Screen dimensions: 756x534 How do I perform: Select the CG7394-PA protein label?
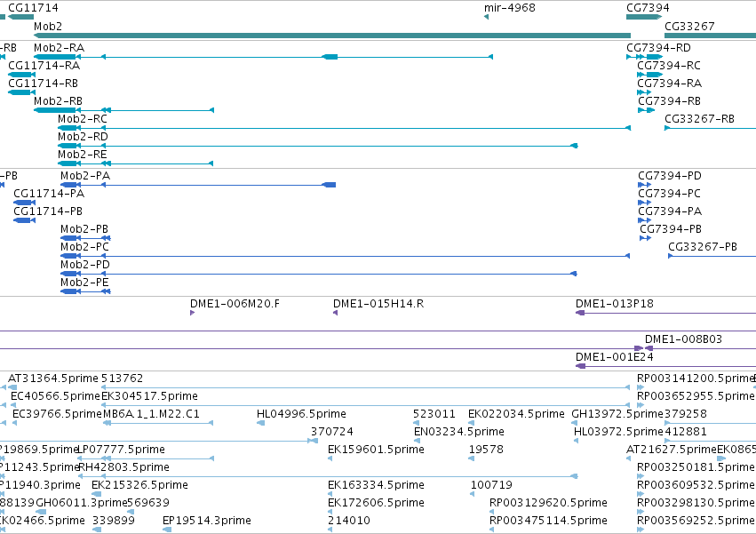click(670, 211)
